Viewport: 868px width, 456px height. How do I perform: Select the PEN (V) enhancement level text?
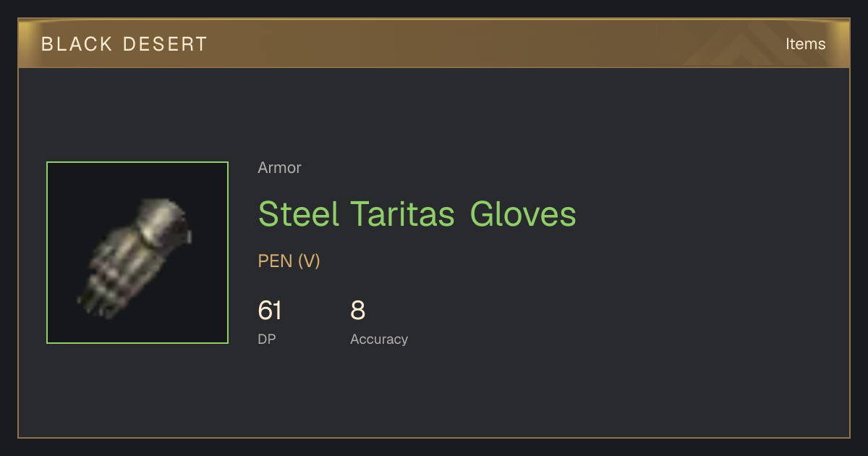pyautogui.click(x=289, y=261)
